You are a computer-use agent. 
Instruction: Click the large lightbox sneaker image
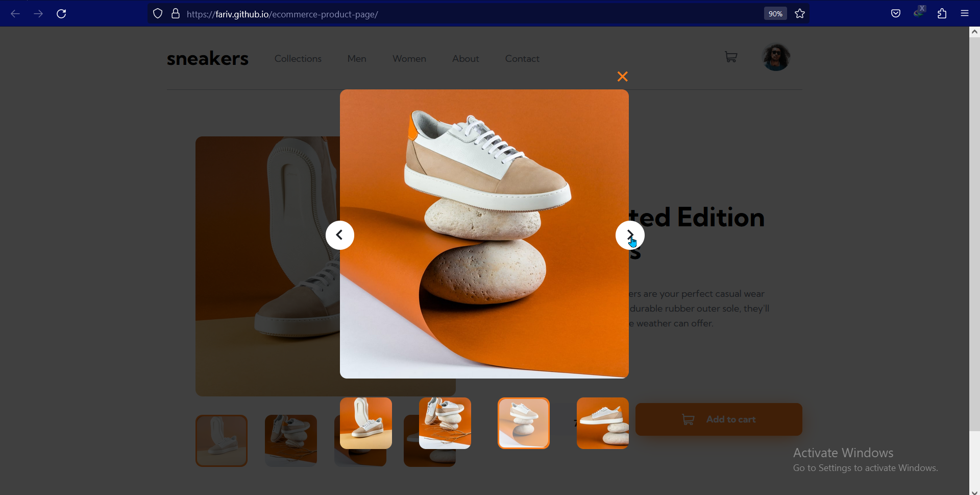coord(484,234)
